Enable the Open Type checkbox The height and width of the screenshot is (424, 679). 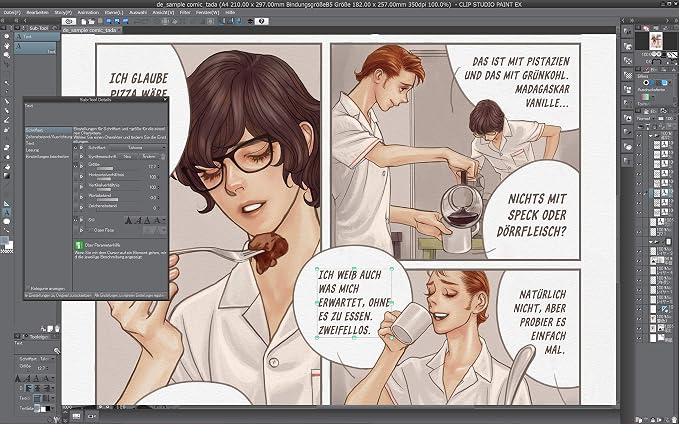pyautogui.click(x=91, y=230)
